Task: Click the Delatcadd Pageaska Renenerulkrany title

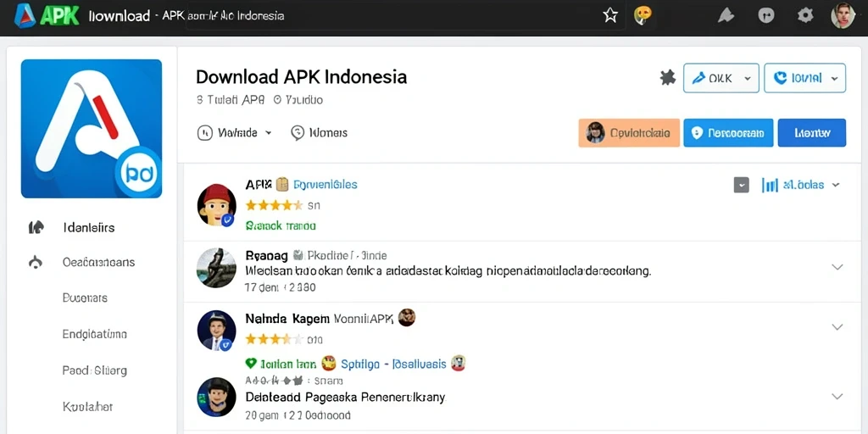Action: [x=345, y=398]
